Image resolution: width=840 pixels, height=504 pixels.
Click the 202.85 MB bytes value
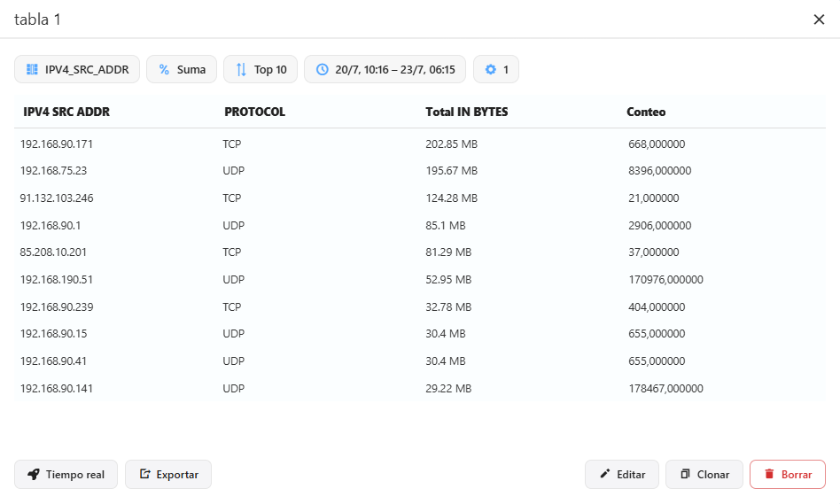tap(452, 144)
